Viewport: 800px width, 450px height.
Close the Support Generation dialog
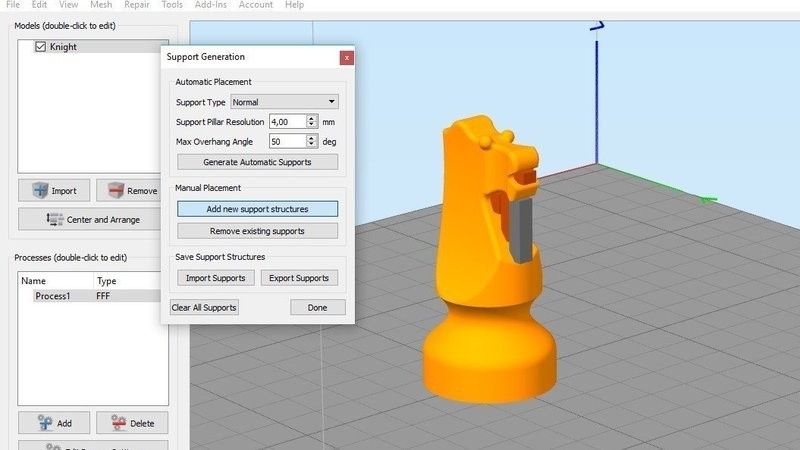(347, 57)
